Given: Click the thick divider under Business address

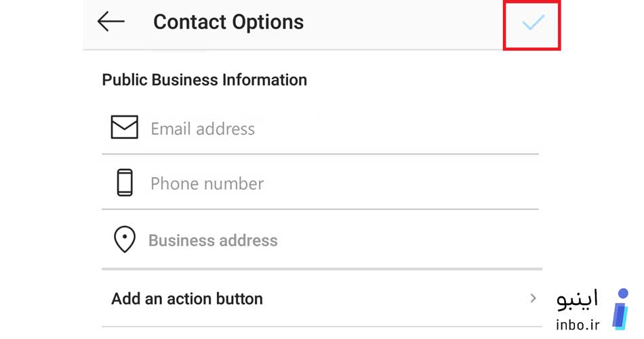Looking at the screenshot, I should click(x=322, y=269).
